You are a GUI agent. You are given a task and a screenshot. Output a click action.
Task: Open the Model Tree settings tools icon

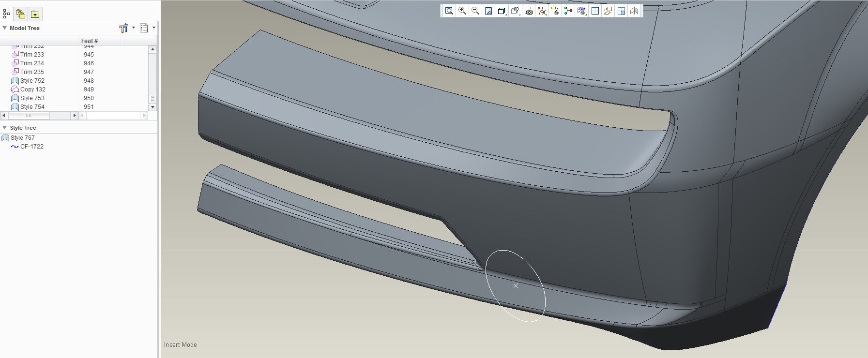(123, 28)
